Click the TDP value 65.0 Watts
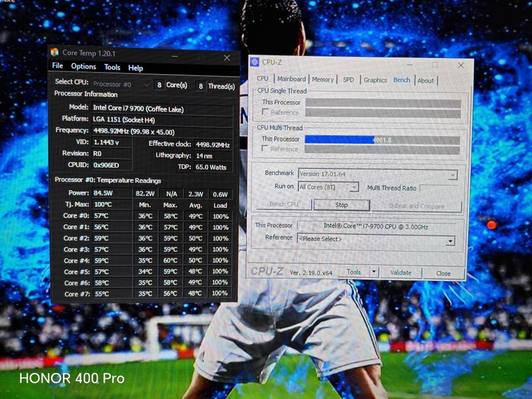 tap(213, 167)
